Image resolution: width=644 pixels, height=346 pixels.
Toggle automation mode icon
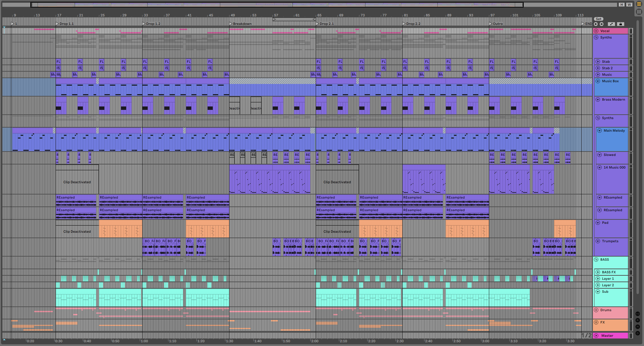coord(612,24)
